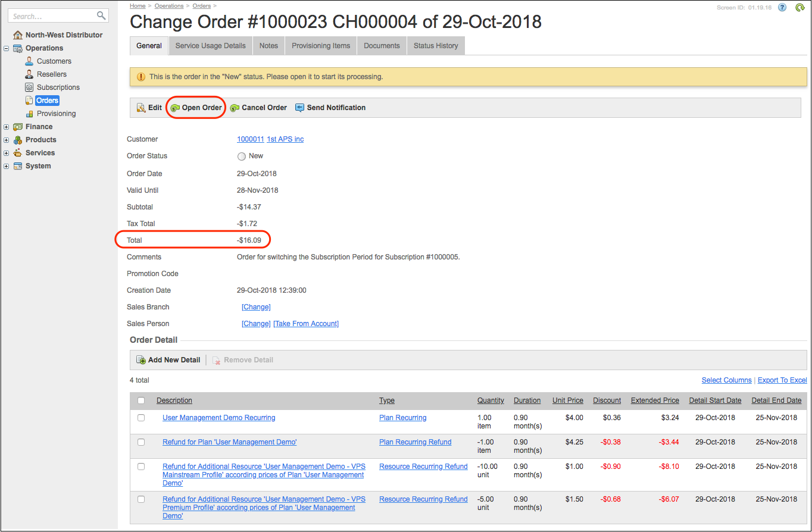812x532 pixels.
Task: Open Customers in the sidebar
Action: click(x=54, y=61)
